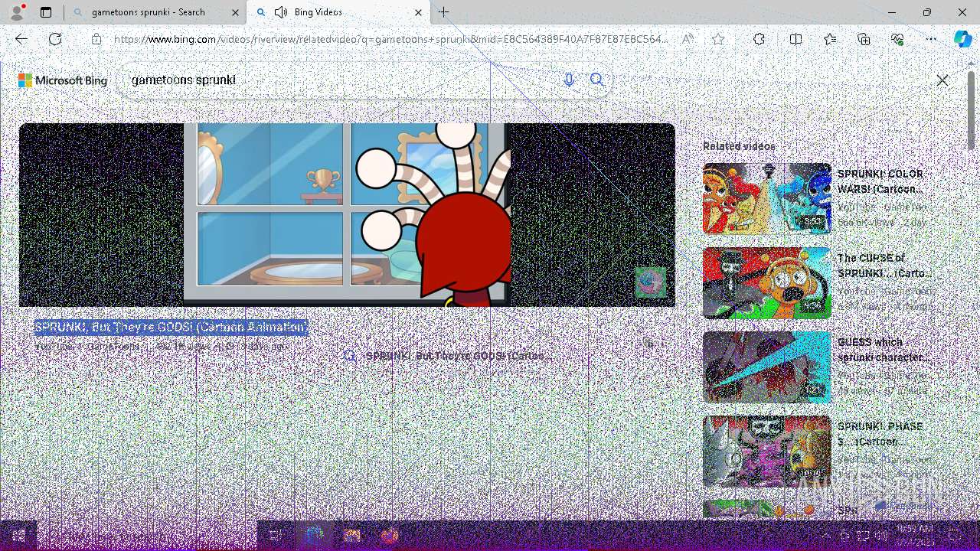
Task: Open GUESS which sprunki character thumbnail
Action: click(766, 367)
